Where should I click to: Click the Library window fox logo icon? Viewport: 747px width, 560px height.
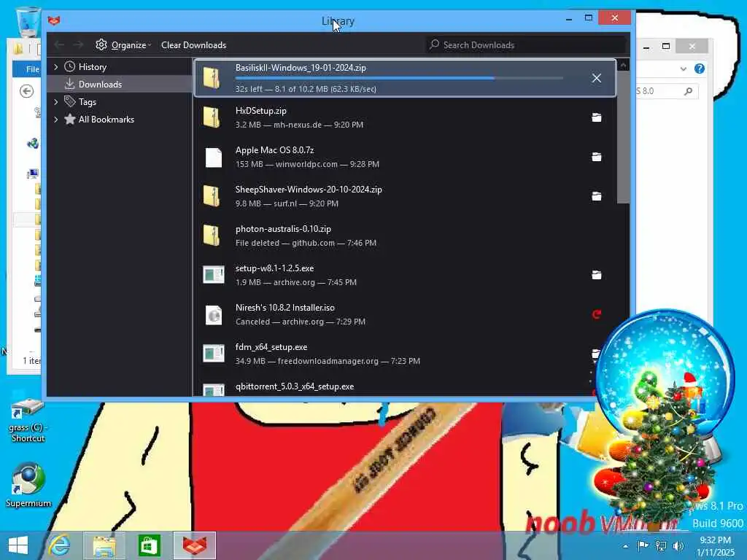[x=54, y=20]
